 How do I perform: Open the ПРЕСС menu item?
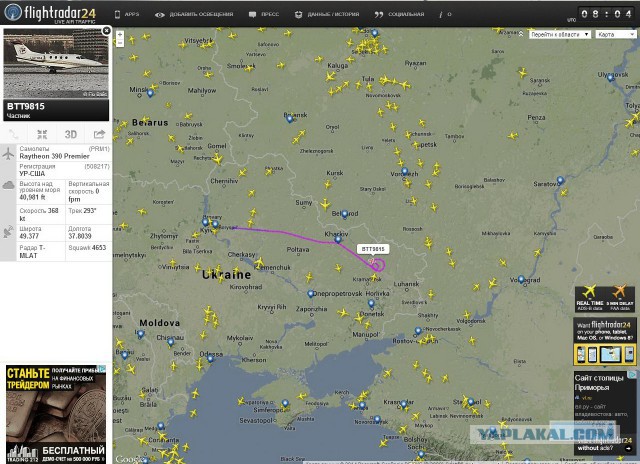[264, 14]
